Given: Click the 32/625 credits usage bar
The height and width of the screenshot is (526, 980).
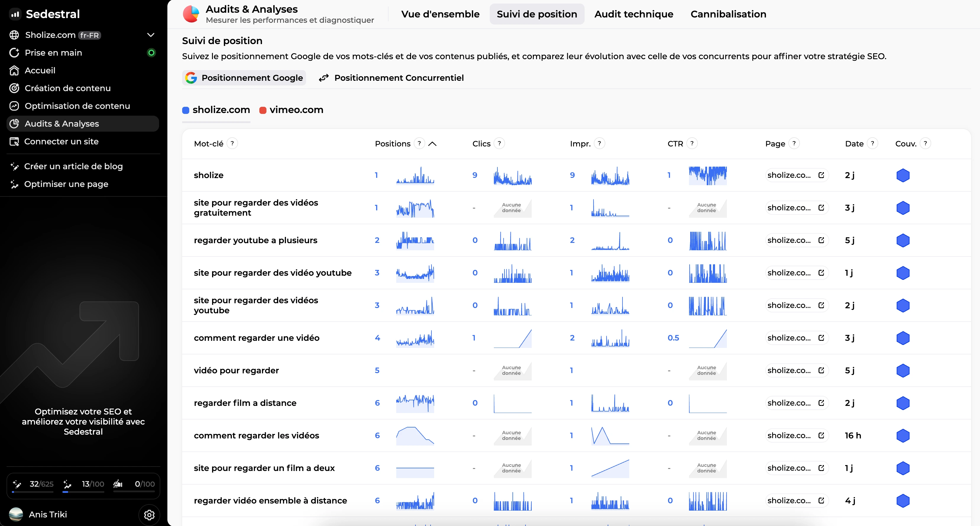Looking at the screenshot, I should [x=33, y=492].
